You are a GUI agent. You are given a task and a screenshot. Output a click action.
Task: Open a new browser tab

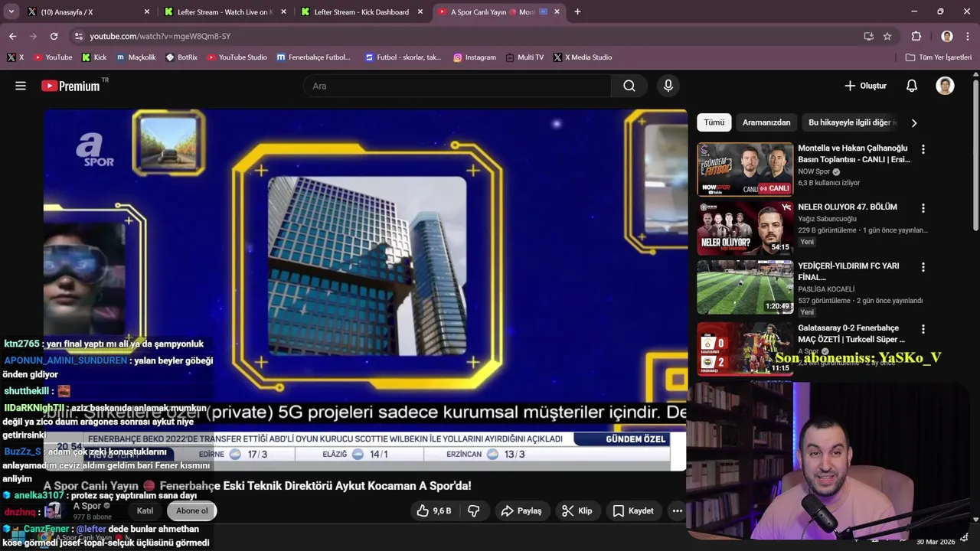[577, 12]
